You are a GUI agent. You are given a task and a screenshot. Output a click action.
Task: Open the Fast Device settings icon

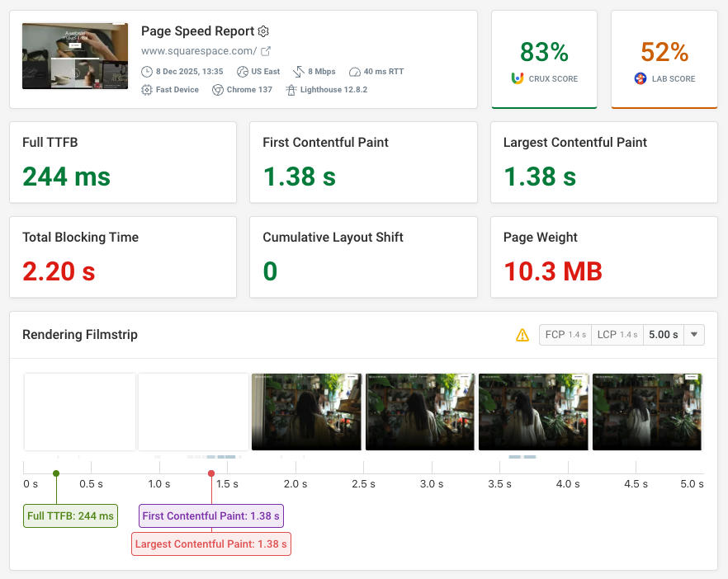pos(146,89)
